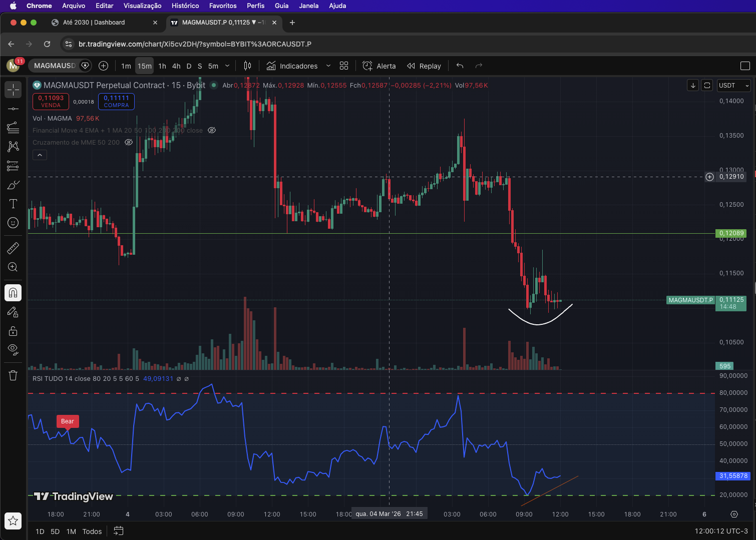756x540 pixels.
Task: Open the chart layout grid icon
Action: 344,66
